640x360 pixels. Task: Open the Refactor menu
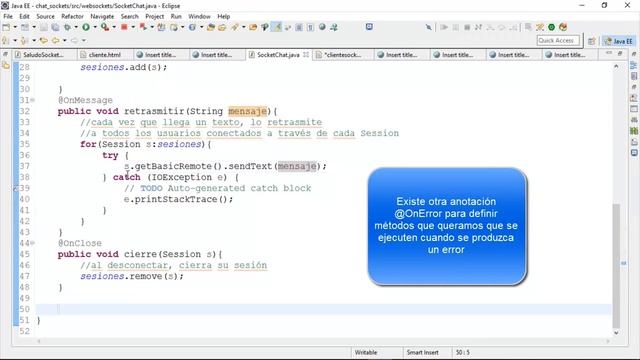pos(72,16)
